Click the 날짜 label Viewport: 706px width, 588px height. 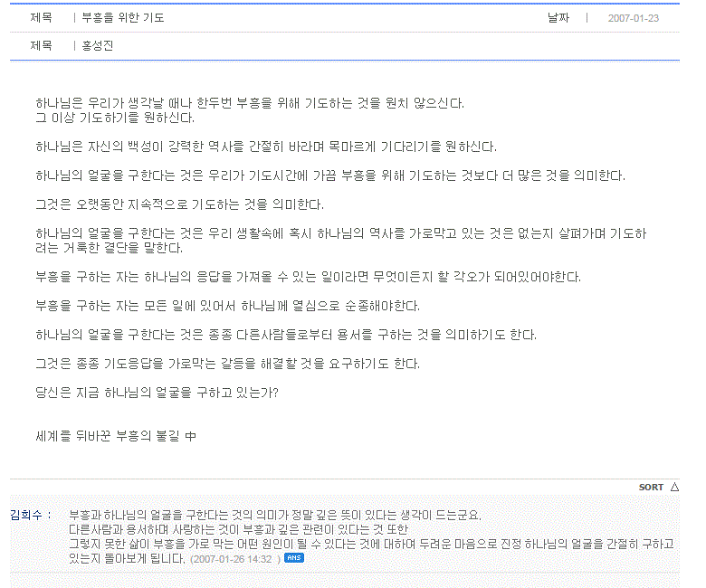558,17
